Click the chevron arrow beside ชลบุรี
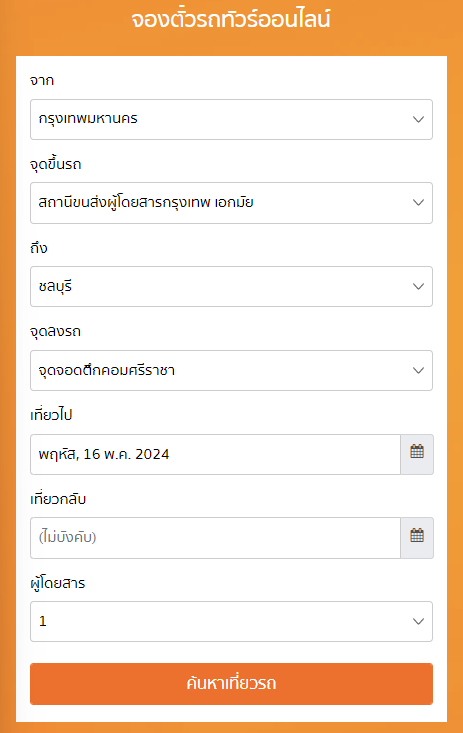The width and height of the screenshot is (463, 733). (x=418, y=287)
